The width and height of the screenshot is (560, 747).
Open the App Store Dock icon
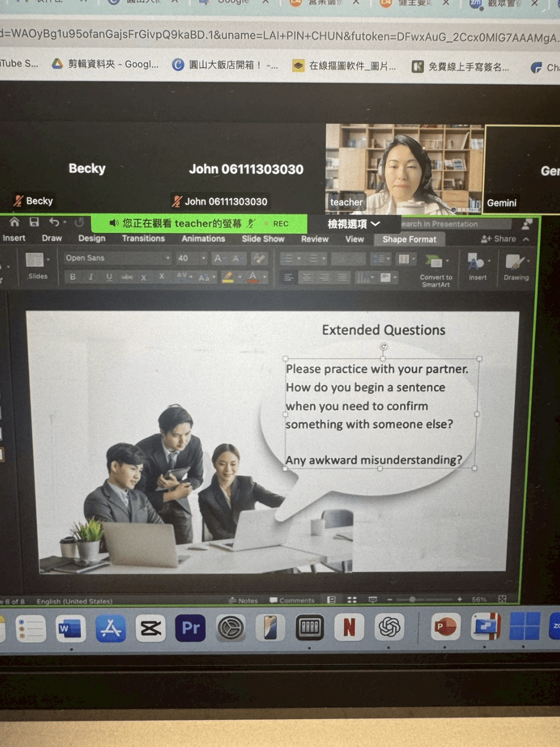110,629
